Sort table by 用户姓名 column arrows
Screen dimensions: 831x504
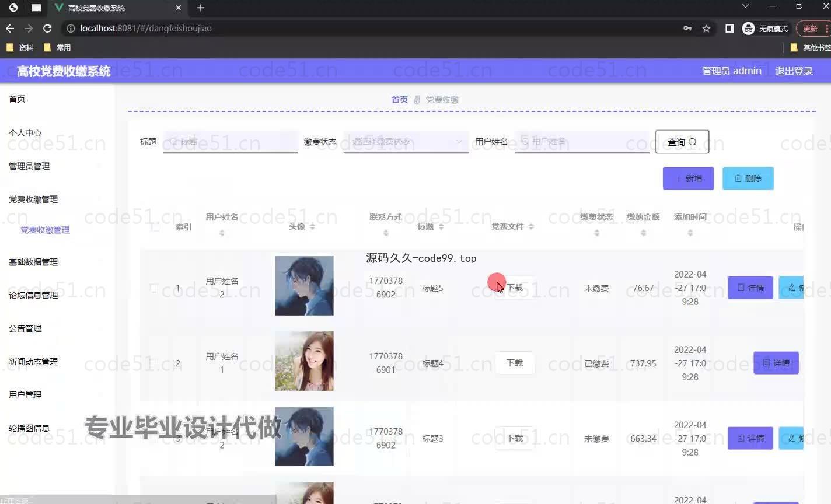[x=222, y=233]
